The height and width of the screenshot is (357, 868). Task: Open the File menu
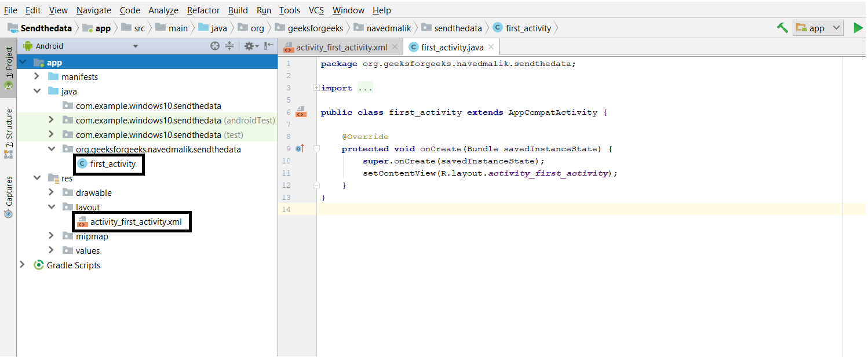[x=10, y=10]
